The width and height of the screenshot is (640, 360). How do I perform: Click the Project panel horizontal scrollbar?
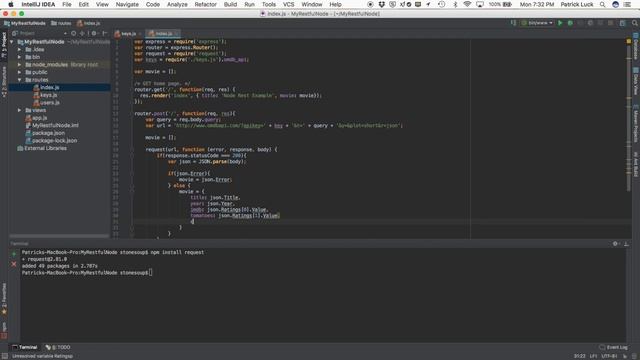click(60, 236)
